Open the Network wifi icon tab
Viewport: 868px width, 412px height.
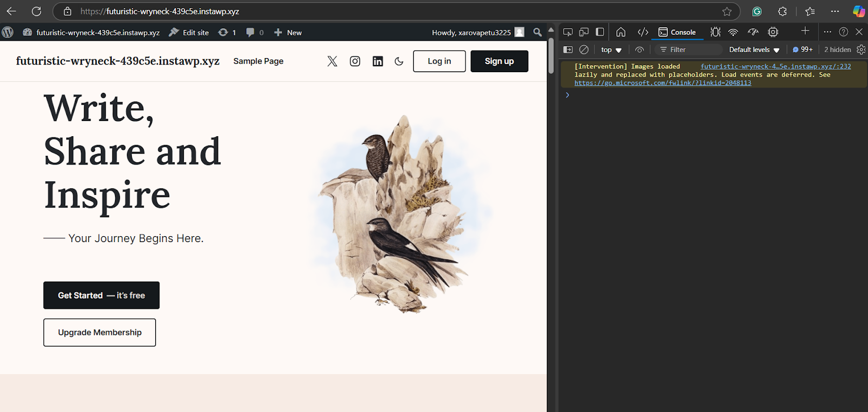[733, 32]
